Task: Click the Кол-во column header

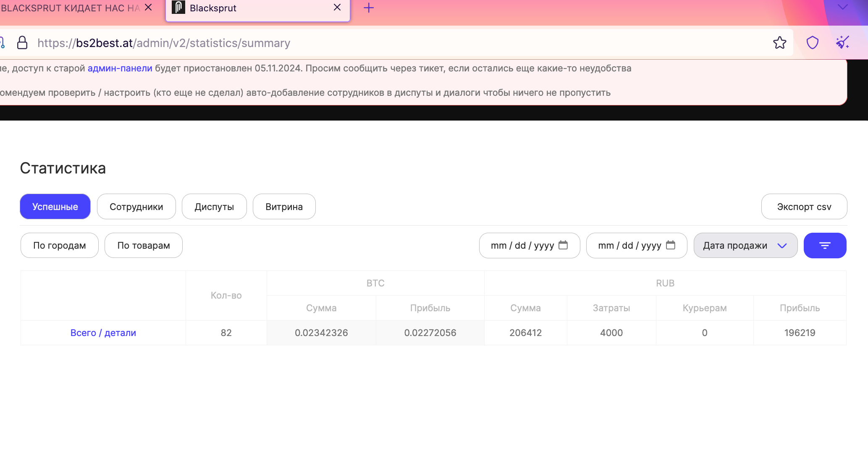Action: click(x=226, y=295)
